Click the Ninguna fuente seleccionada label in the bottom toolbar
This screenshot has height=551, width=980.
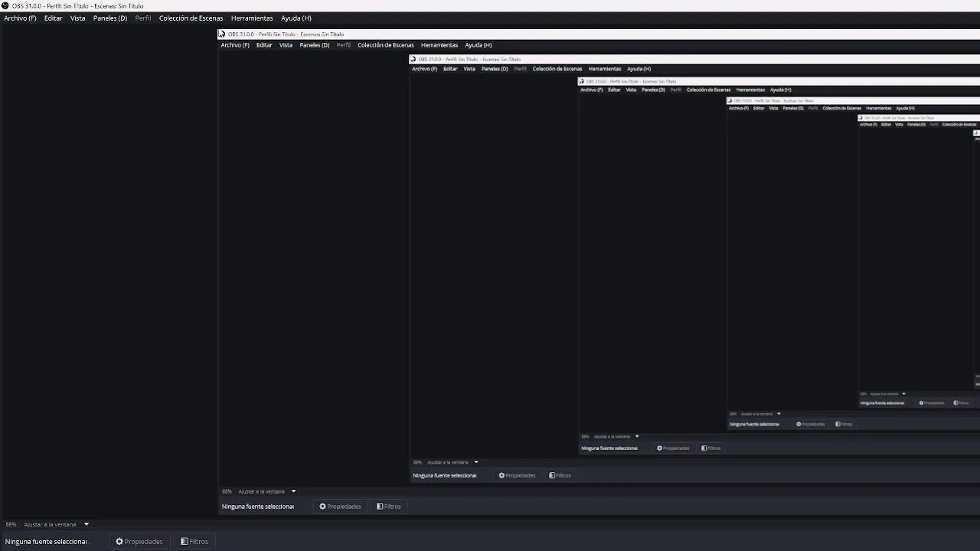pyautogui.click(x=46, y=542)
